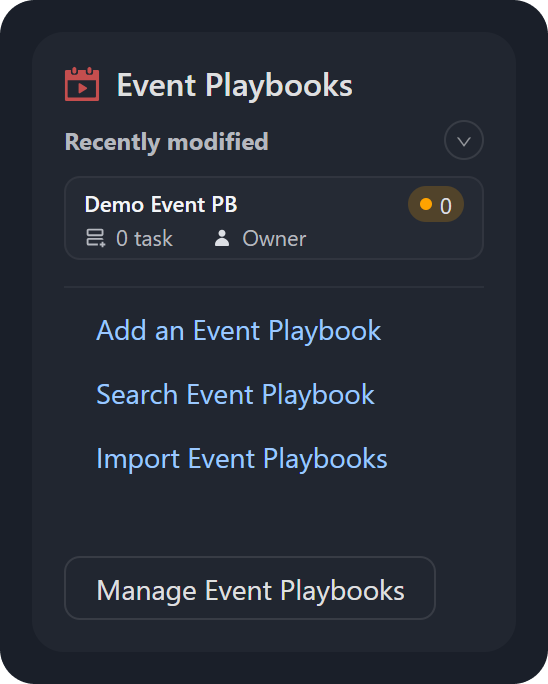Click the 0 task count text
548x684 pixels.
[x=144, y=239]
